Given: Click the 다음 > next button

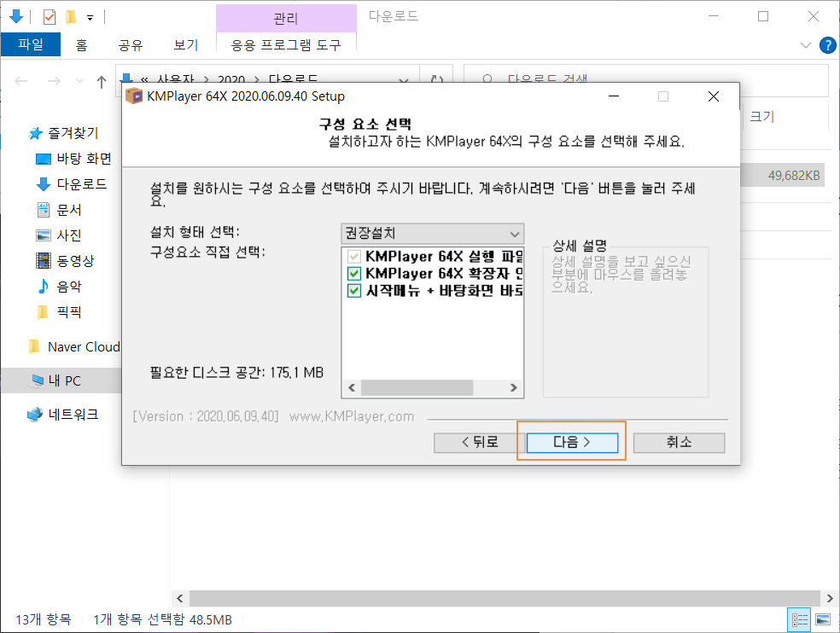Looking at the screenshot, I should tap(572, 443).
